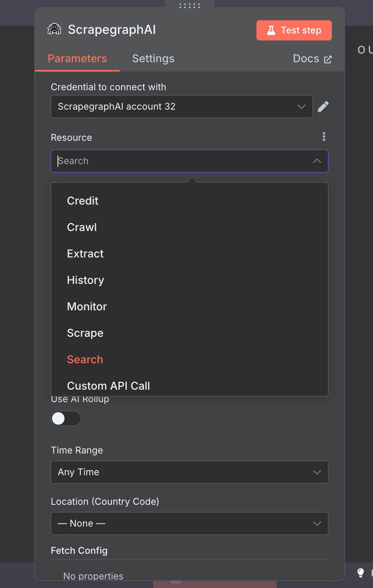This screenshot has height=588, width=373.
Task: Choose the Extract resource option
Action: pos(189,254)
